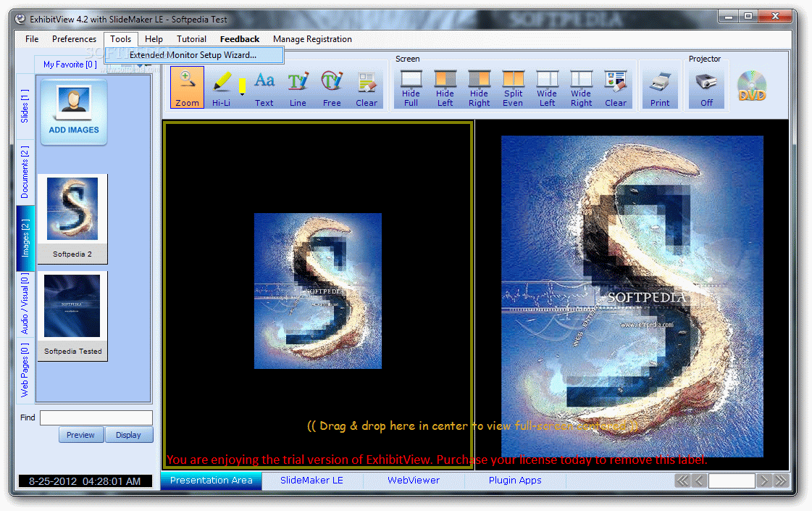The width and height of the screenshot is (812, 511).
Task: Open My Favorite [0] tab
Action: [70, 65]
